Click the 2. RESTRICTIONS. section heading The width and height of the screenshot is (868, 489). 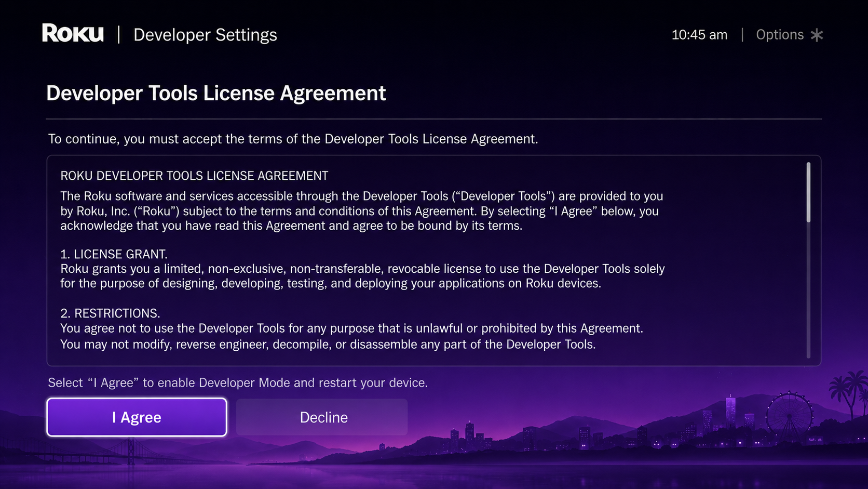click(x=110, y=313)
